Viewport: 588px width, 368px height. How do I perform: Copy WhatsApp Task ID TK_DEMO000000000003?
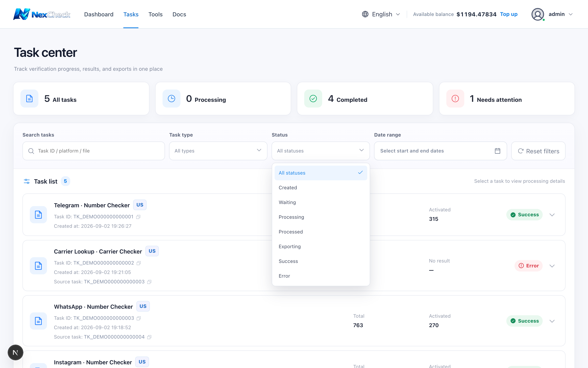point(139,318)
